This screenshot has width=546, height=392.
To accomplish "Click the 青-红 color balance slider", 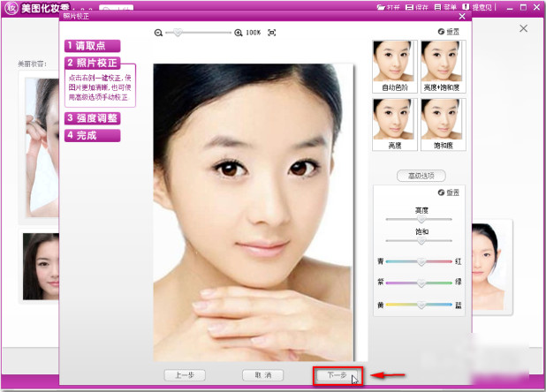I will (421, 262).
